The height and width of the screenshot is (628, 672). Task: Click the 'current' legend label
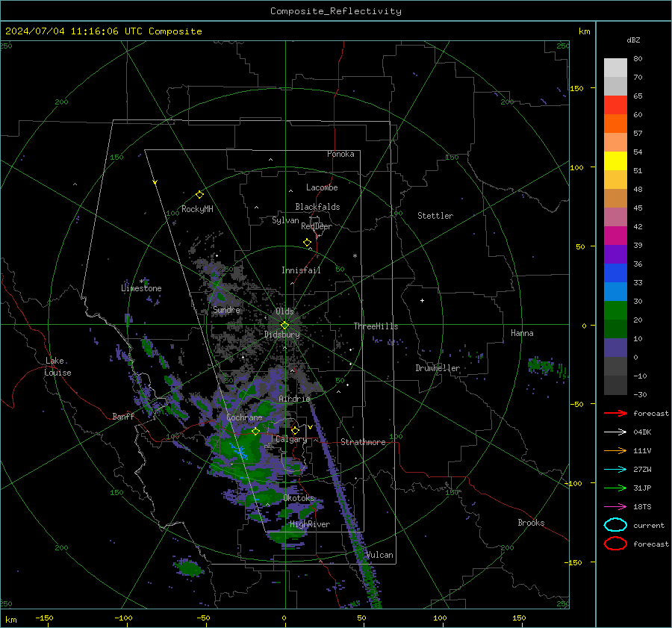click(649, 526)
